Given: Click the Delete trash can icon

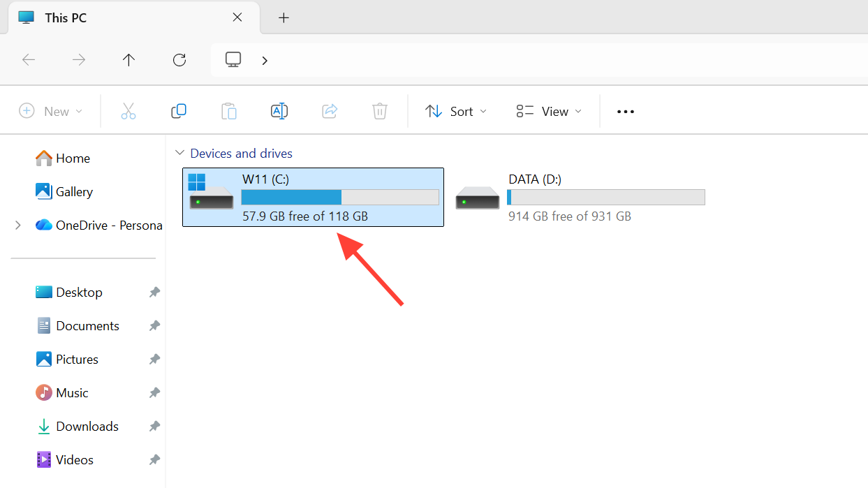Looking at the screenshot, I should (380, 111).
